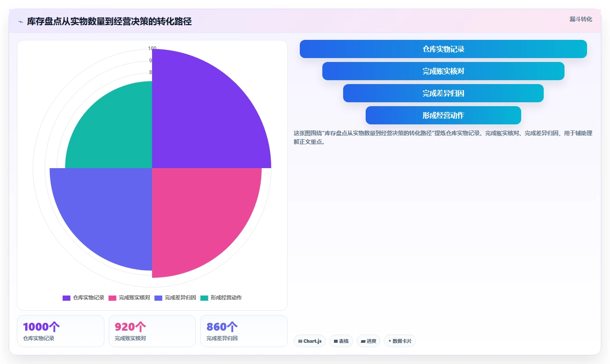Open the 860个 完成差异归因 data card
610x364 pixels.
tap(244, 331)
